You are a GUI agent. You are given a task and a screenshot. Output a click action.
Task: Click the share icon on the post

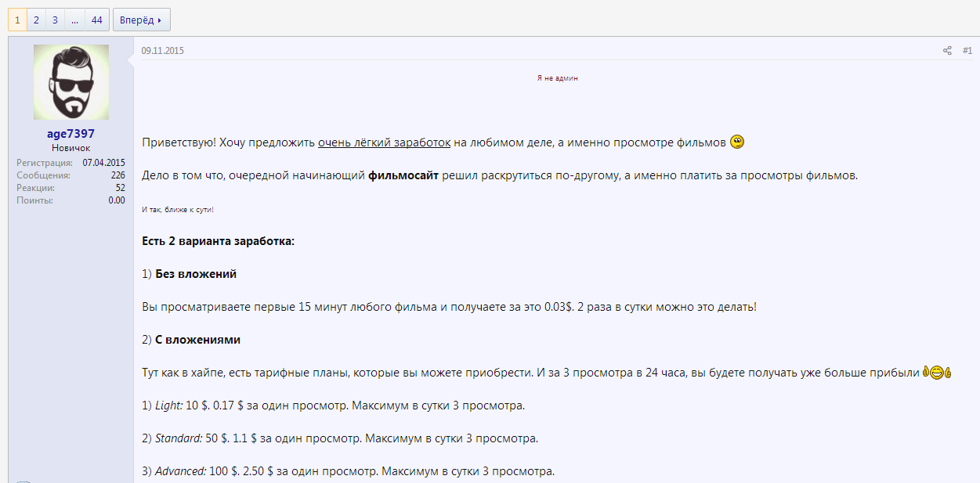pos(947,51)
